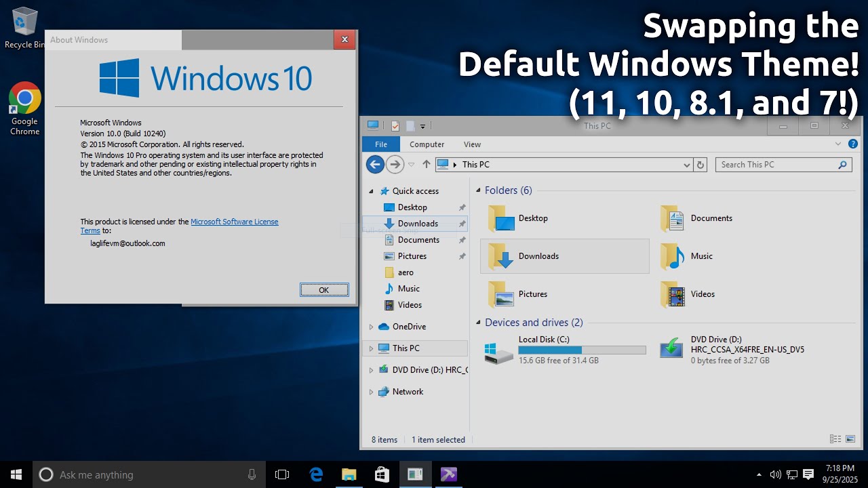Image resolution: width=868 pixels, height=488 pixels.
Task: Open the volume control in system tray
Action: coord(775,474)
